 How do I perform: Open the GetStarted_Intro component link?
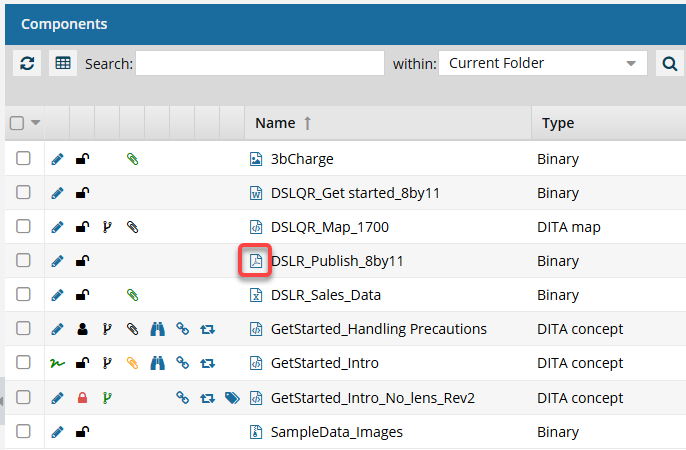pyautogui.click(x=324, y=364)
